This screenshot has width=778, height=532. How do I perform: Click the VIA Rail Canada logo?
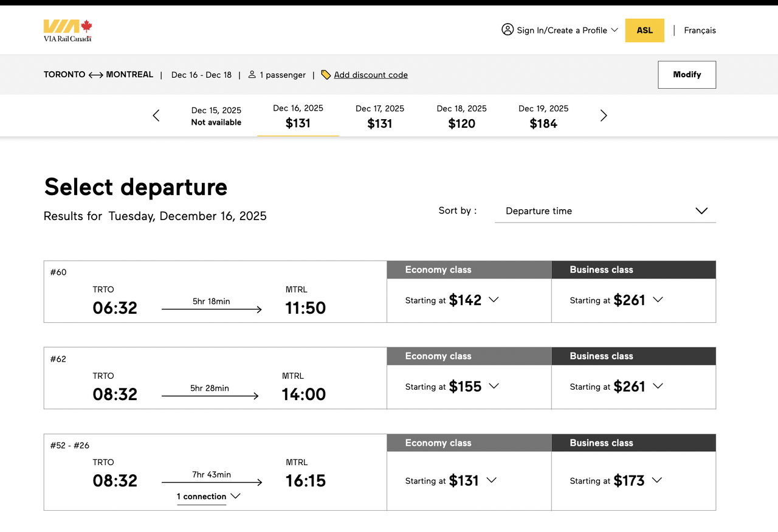click(x=67, y=30)
